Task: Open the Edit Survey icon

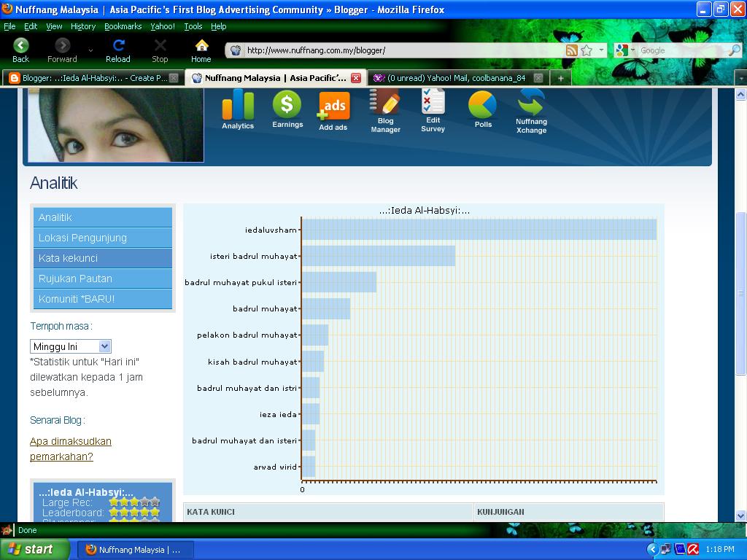Action: 433,111
